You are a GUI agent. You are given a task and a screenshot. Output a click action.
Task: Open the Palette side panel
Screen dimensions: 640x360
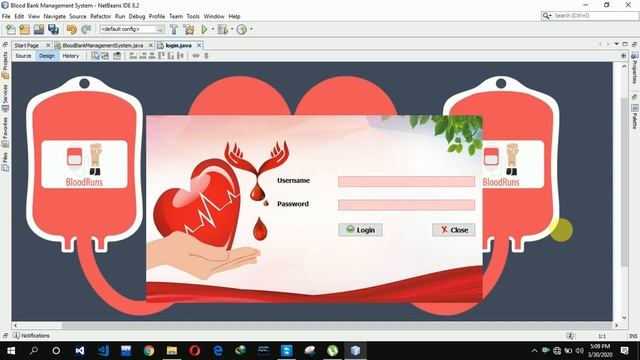pyautogui.click(x=635, y=116)
